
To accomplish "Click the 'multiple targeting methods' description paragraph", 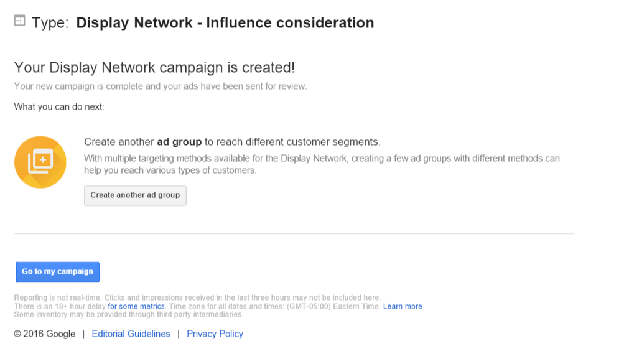I will 322,164.
